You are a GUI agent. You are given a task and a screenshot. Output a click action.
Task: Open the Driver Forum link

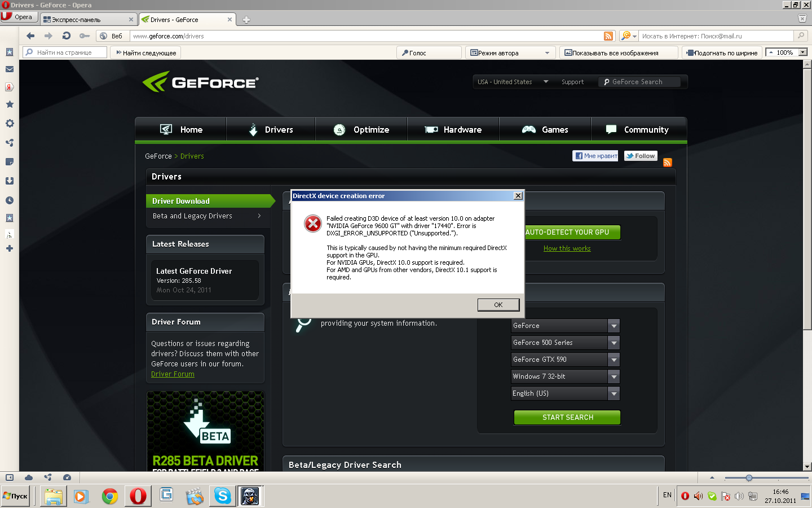pos(173,374)
